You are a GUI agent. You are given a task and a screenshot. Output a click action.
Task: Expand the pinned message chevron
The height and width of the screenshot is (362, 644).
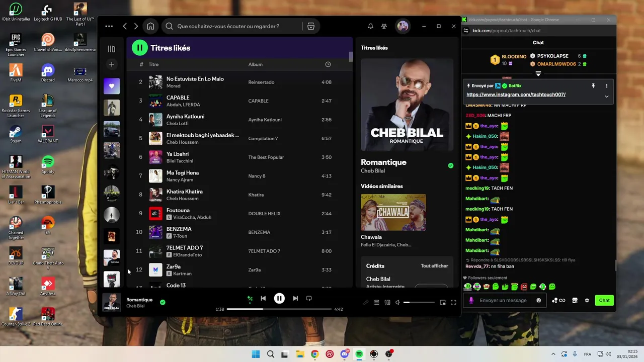(x=607, y=97)
